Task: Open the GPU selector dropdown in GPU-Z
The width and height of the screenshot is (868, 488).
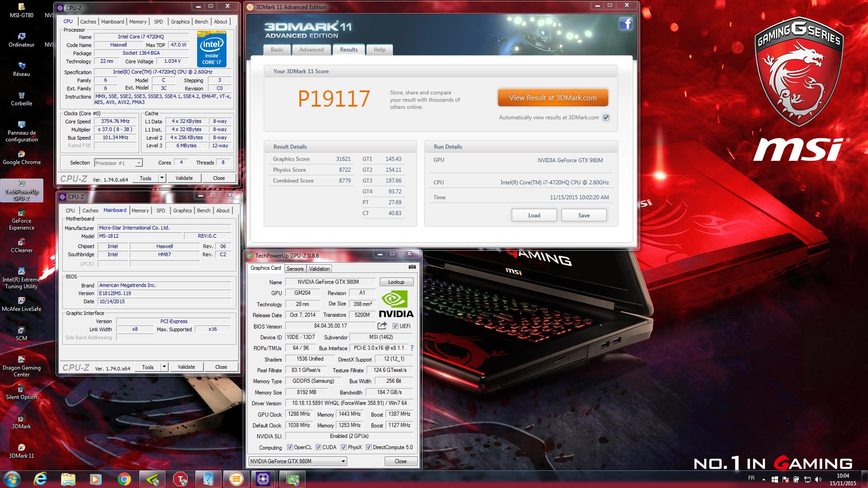Action: pos(298,461)
